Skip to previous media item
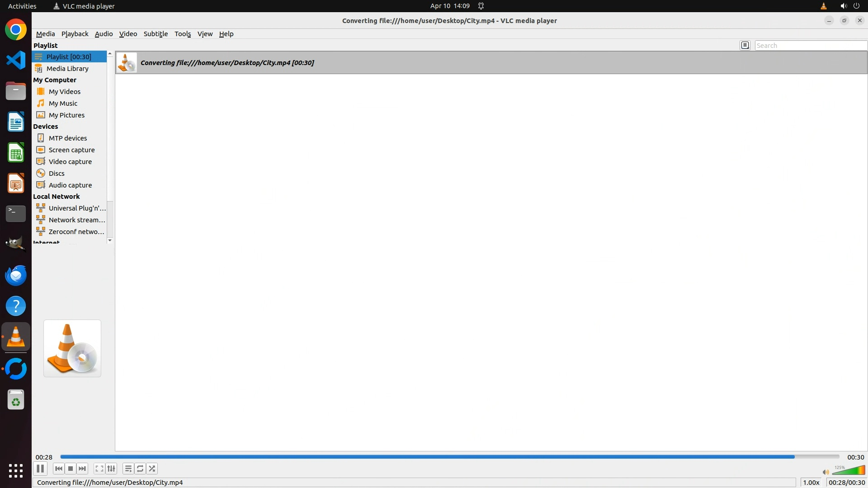This screenshot has height=488, width=868. coord(58,469)
